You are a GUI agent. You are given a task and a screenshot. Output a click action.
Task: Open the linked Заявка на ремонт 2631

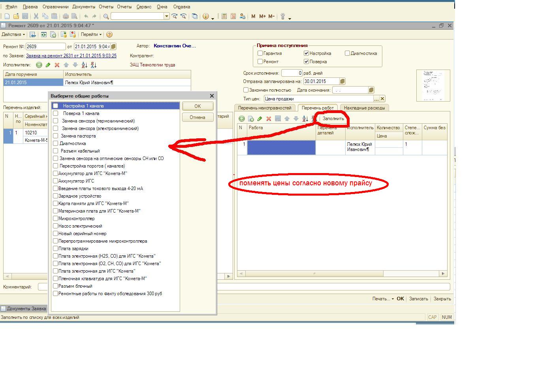[x=71, y=56]
